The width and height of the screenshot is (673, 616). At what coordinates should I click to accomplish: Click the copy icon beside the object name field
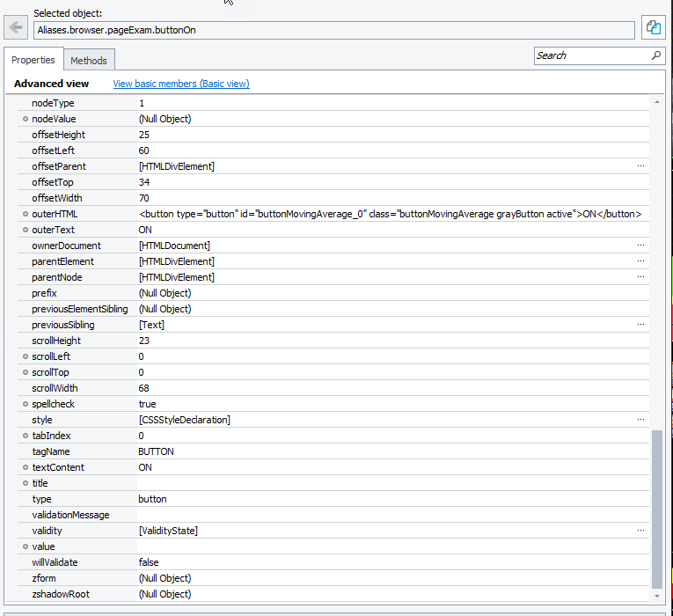point(654,28)
